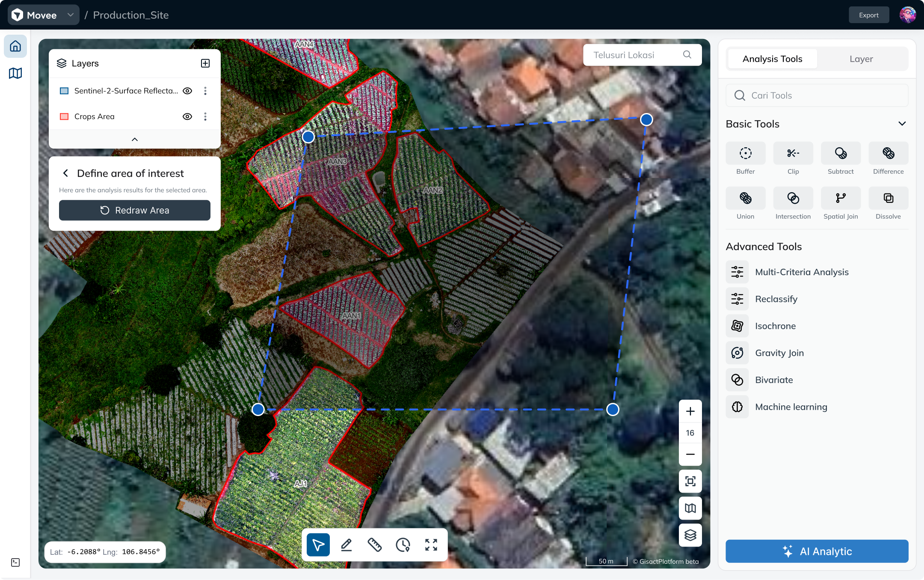Activate the draw pencil tool
This screenshot has height=580, width=924.
tap(346, 544)
